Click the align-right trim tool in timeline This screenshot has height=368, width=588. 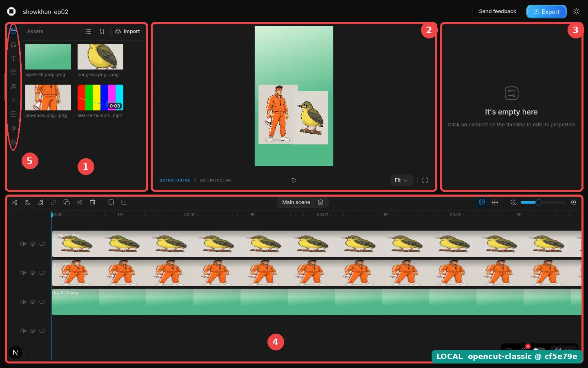tap(40, 202)
